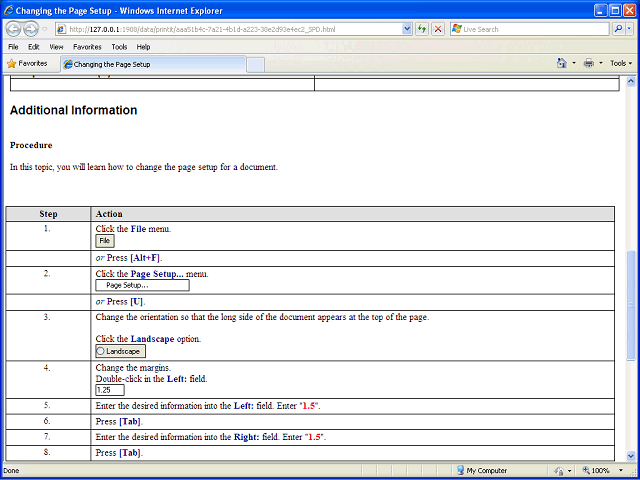Click My Computer zone in status bar
This screenshot has height=480, width=640.
(482, 471)
